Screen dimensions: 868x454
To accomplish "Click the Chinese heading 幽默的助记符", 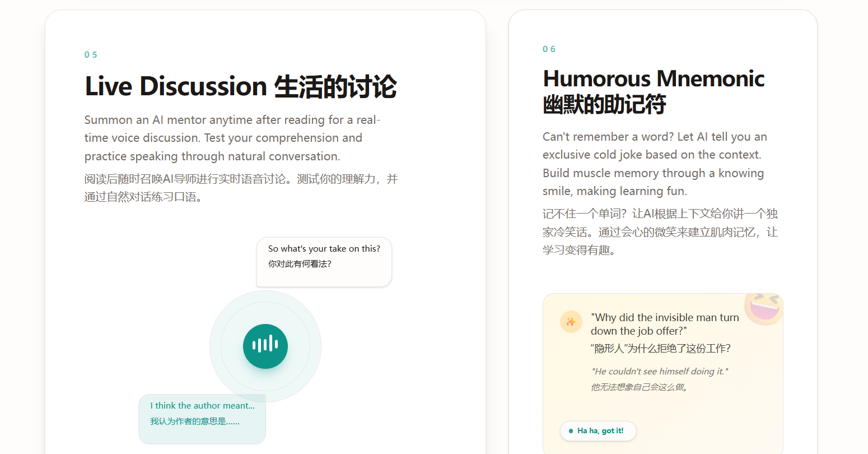I will [604, 105].
